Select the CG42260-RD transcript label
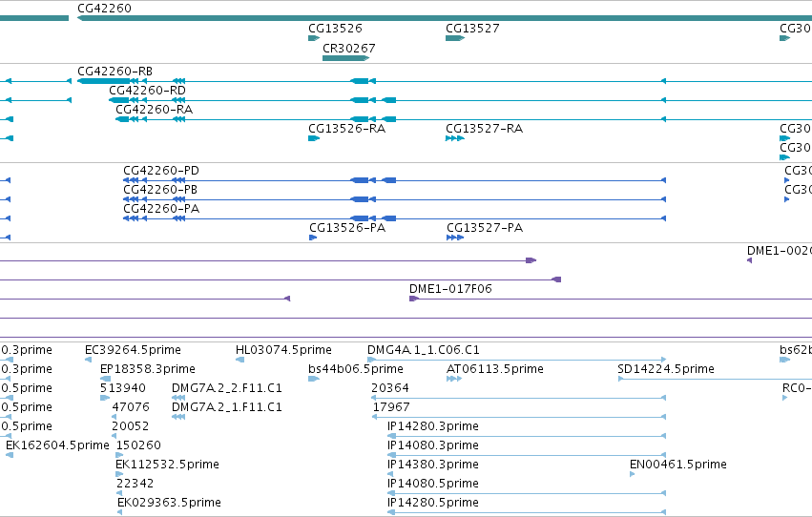The image size is (812, 517). click(147, 91)
